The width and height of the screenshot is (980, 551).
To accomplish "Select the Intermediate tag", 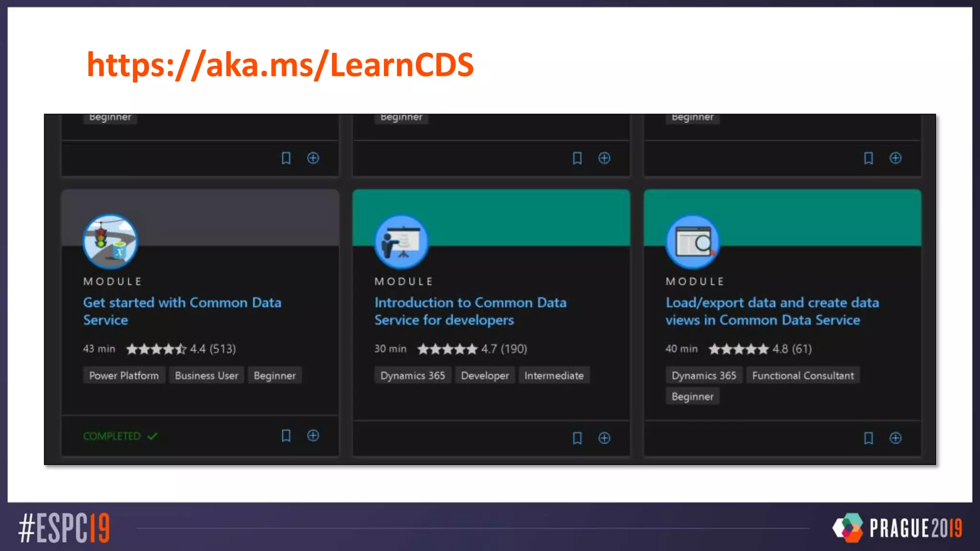I will pyautogui.click(x=554, y=375).
